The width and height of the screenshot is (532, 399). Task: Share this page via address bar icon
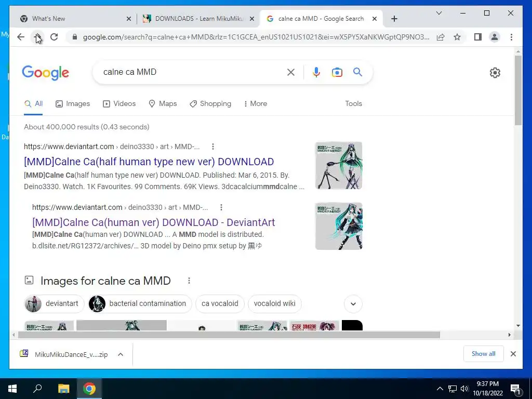[441, 37]
